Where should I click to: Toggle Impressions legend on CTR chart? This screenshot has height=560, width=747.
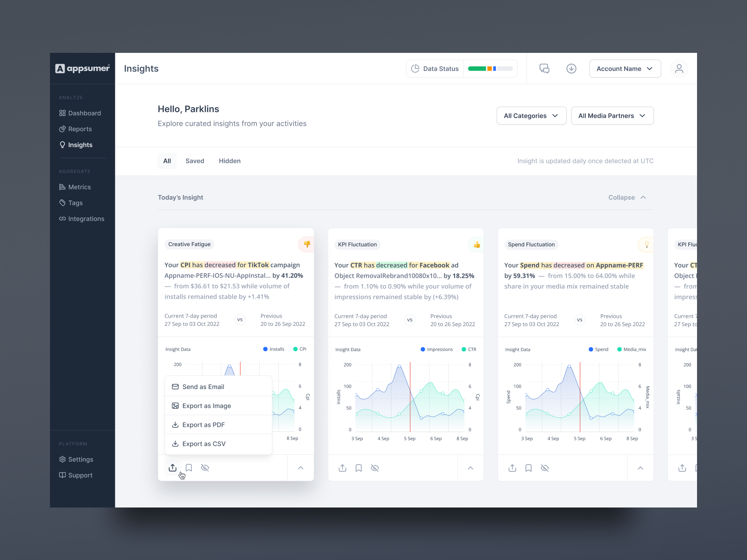(437, 349)
